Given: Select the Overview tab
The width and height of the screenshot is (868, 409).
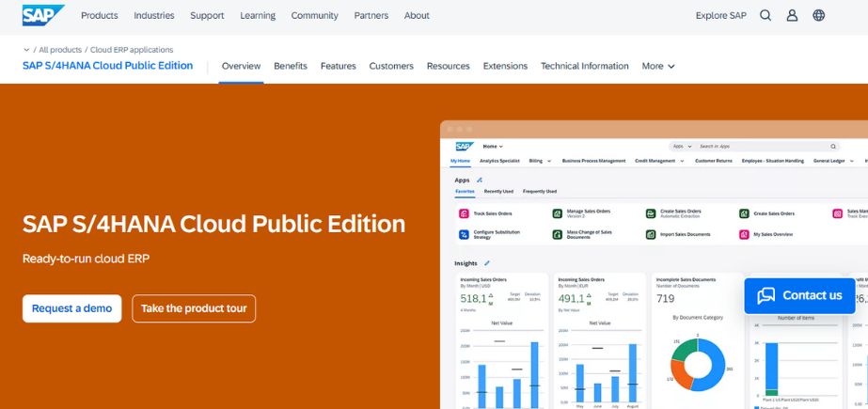Looking at the screenshot, I should [x=241, y=66].
